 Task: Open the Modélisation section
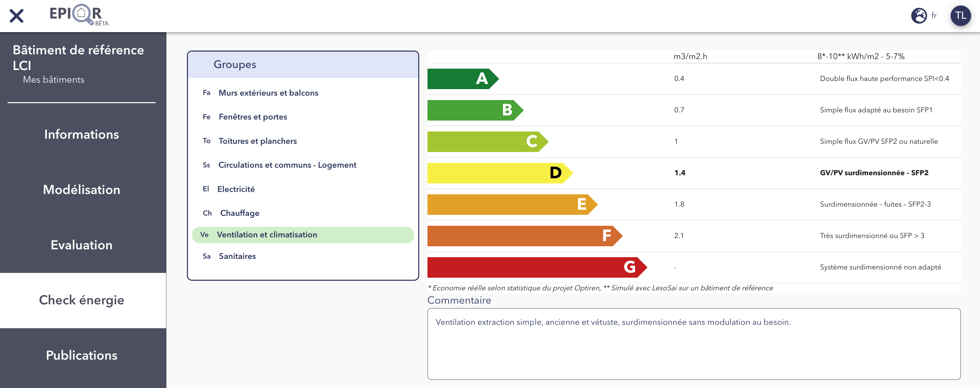coord(82,190)
